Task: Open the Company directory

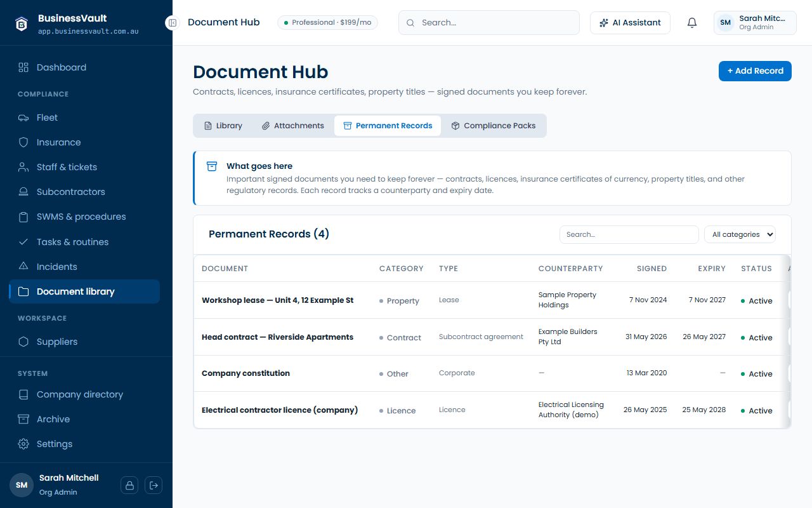Action: tap(84, 394)
